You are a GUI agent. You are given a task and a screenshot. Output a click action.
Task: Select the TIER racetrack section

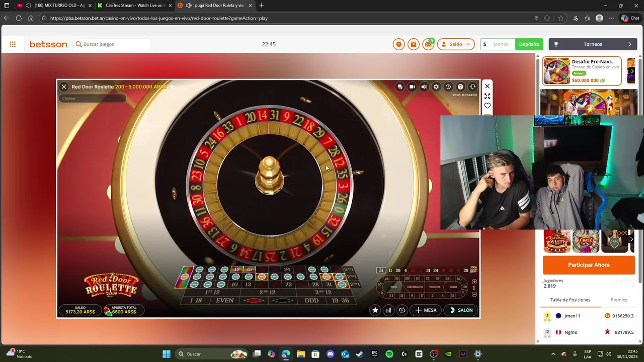tap(394, 287)
